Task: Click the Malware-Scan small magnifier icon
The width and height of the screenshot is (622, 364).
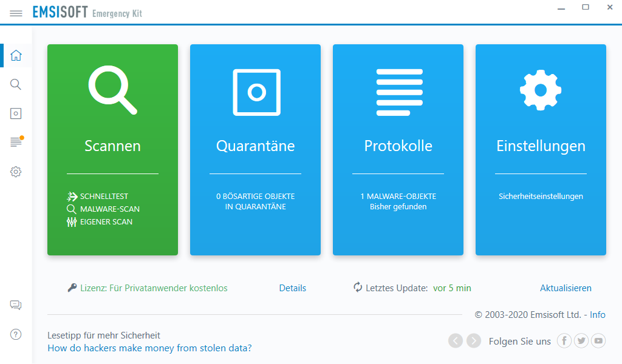Action: coord(72,209)
